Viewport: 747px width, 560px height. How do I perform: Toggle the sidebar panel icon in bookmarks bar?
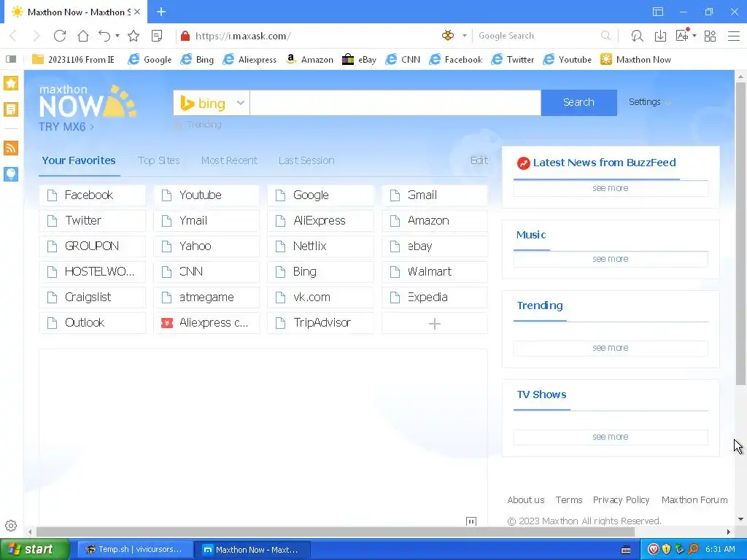[x=11, y=59]
